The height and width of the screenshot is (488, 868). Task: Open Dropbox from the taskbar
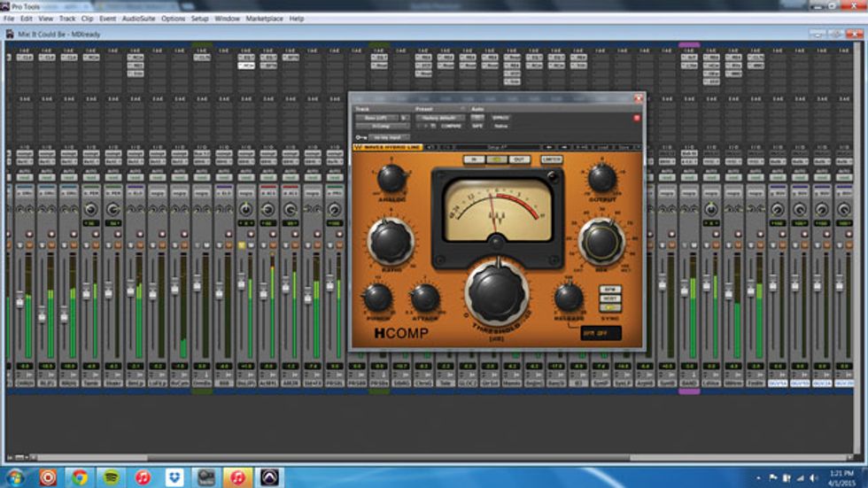coord(174,477)
